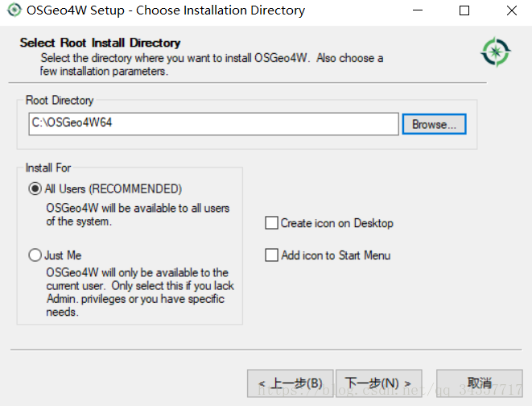Click the OSGeo4W compass logo in header
Screen dimensions: 532x406
coord(496,52)
